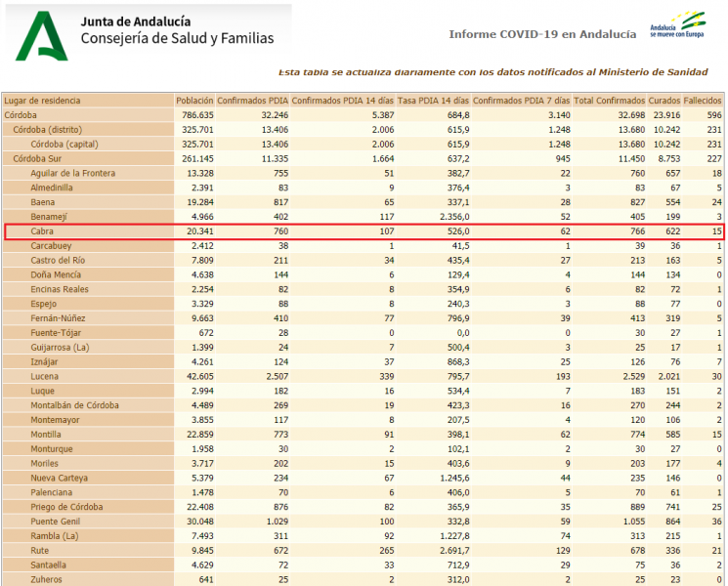Select the Almedinilla row label
The height and width of the screenshot is (586, 728).
click(x=52, y=188)
